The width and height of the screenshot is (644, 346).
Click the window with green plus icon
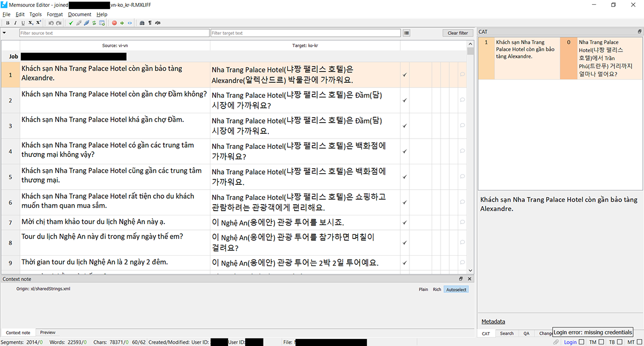102,23
